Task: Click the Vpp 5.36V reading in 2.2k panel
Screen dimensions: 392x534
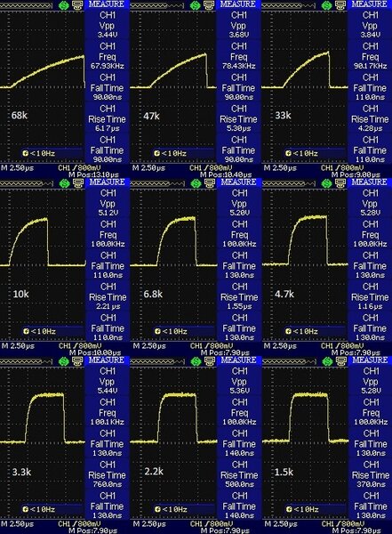Action: point(239,391)
